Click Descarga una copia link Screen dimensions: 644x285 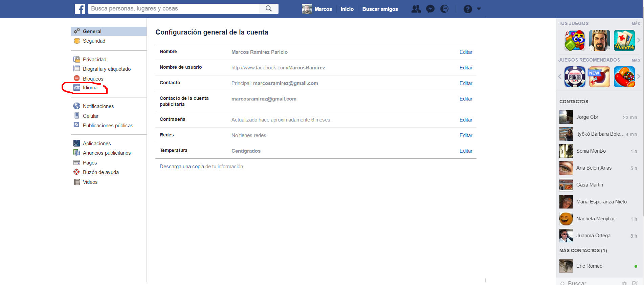(182, 167)
